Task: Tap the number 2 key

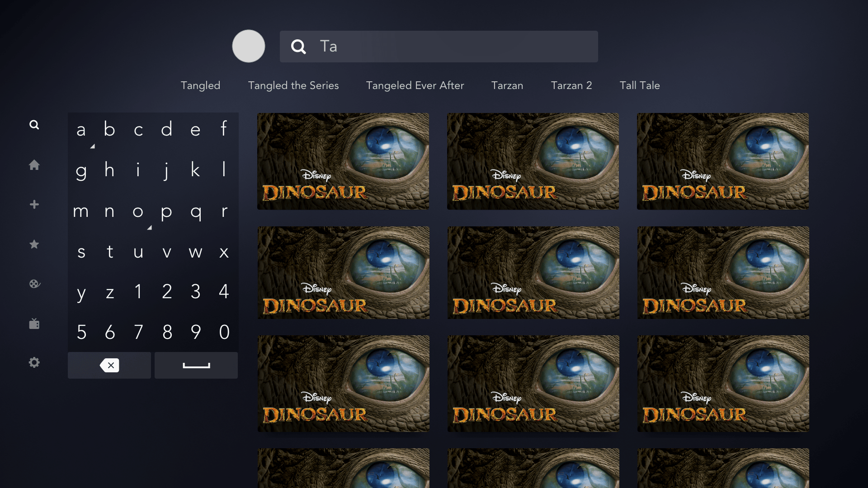Action: point(167,291)
